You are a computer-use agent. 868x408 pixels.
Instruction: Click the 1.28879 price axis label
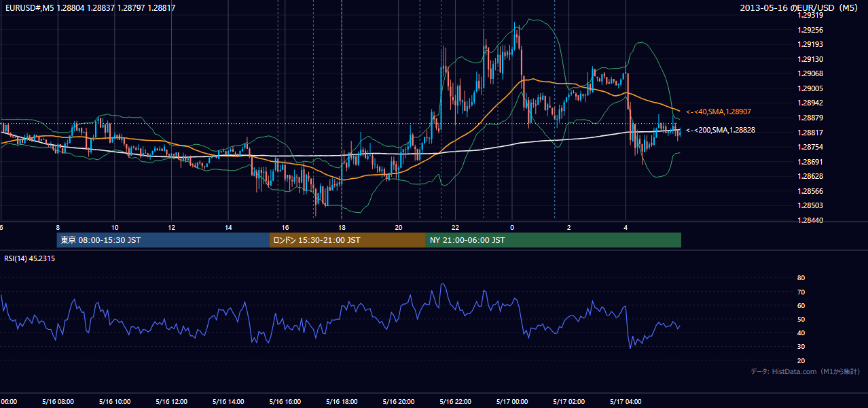coord(810,118)
